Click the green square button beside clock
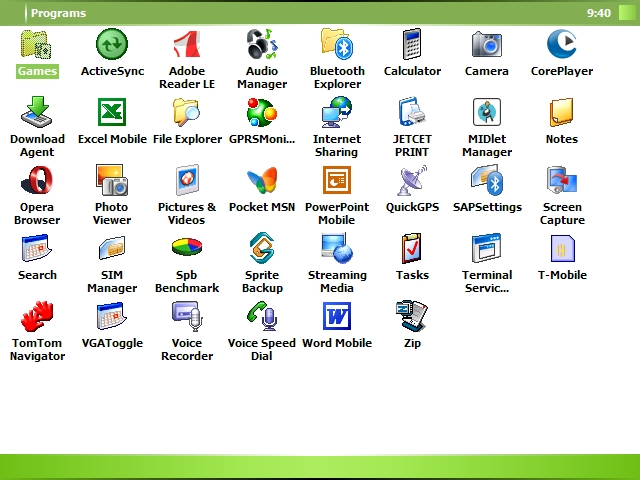The width and height of the screenshot is (640, 480). (628, 13)
